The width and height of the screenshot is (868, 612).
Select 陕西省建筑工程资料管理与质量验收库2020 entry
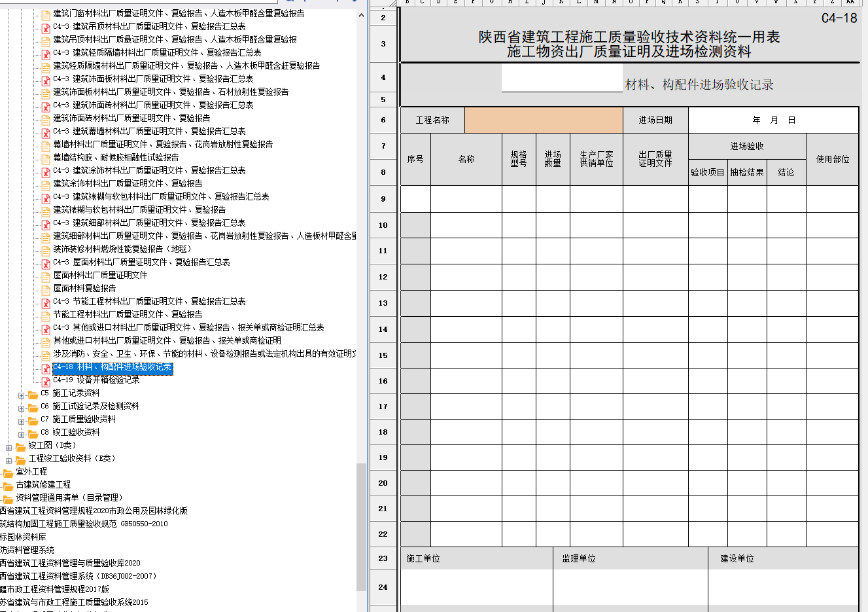(x=70, y=563)
